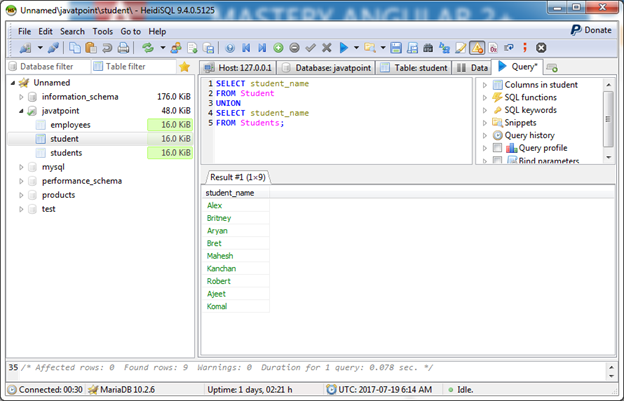The width and height of the screenshot is (624, 401).
Task: Click the Donate button
Action: coord(591,30)
